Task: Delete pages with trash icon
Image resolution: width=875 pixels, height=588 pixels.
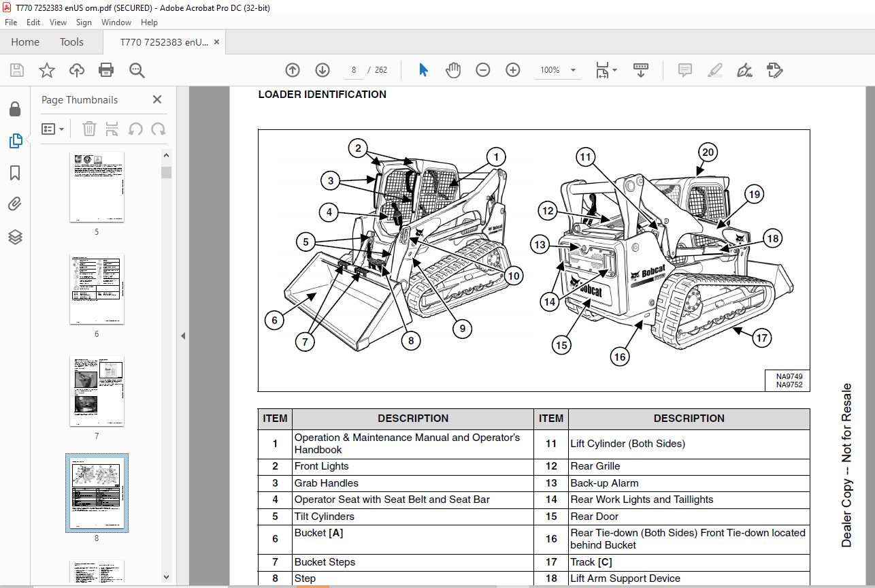Action: (x=89, y=129)
